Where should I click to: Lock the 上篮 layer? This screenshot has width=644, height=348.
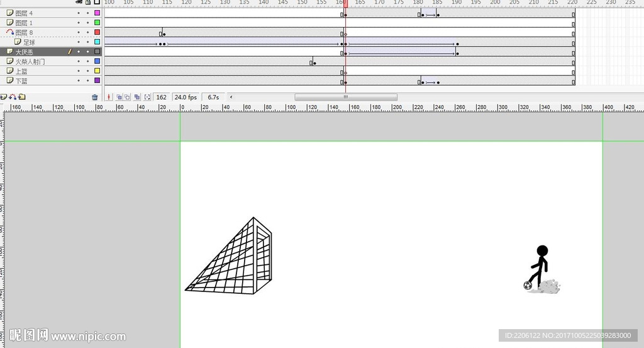click(88, 71)
